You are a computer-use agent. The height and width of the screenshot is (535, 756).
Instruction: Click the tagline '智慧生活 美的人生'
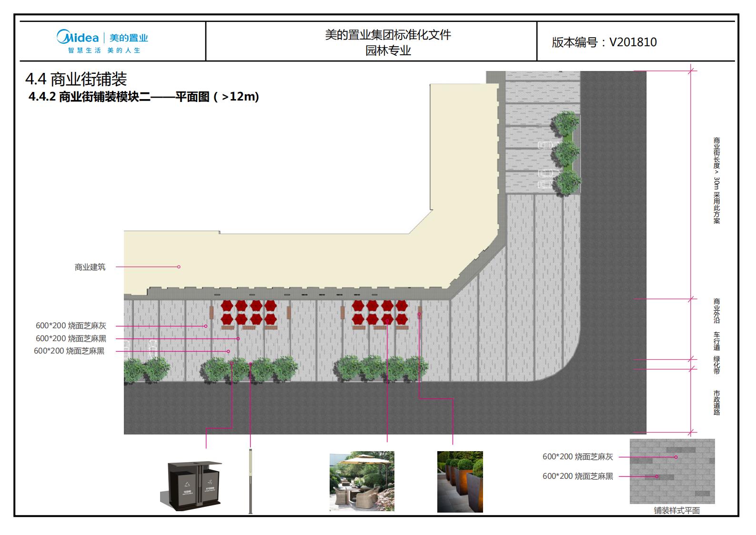104,50
